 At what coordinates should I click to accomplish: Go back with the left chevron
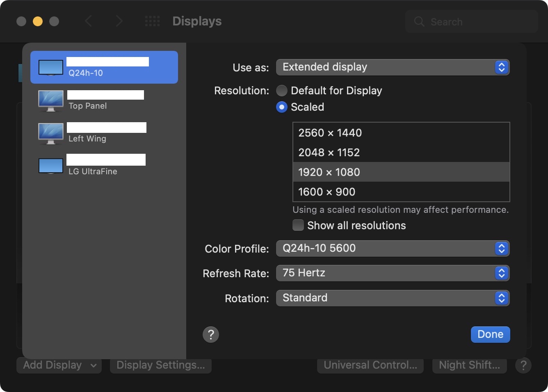pyautogui.click(x=88, y=21)
